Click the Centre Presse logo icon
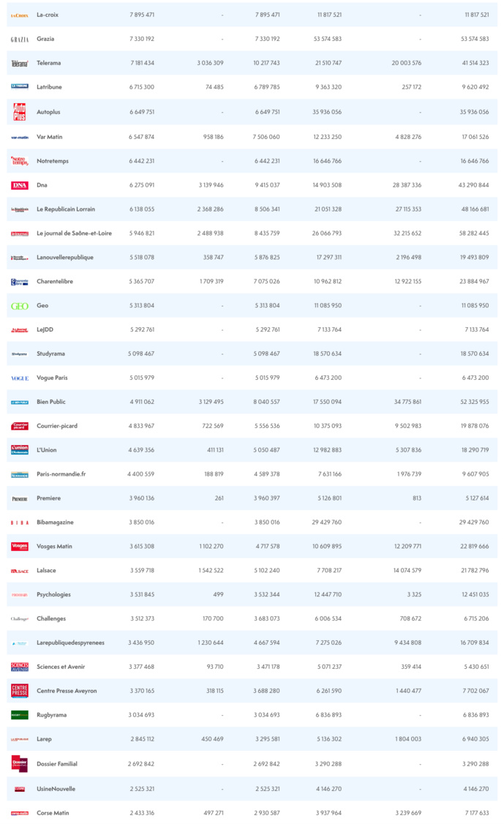Viewport: 504px width, 824px height. pos(20,691)
